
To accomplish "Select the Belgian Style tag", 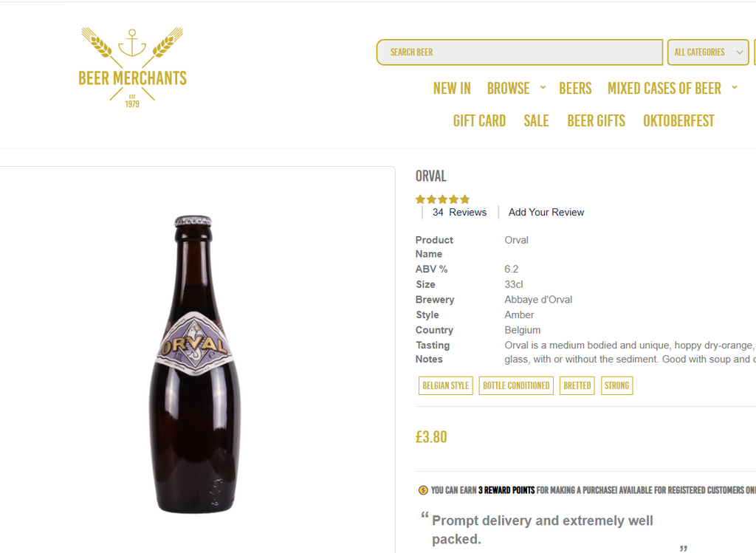I will (x=446, y=385).
